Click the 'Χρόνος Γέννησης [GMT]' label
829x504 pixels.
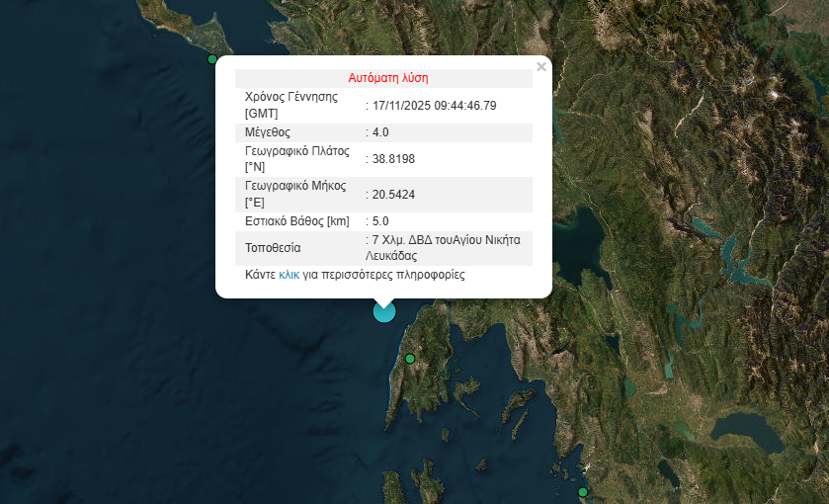[x=291, y=105]
